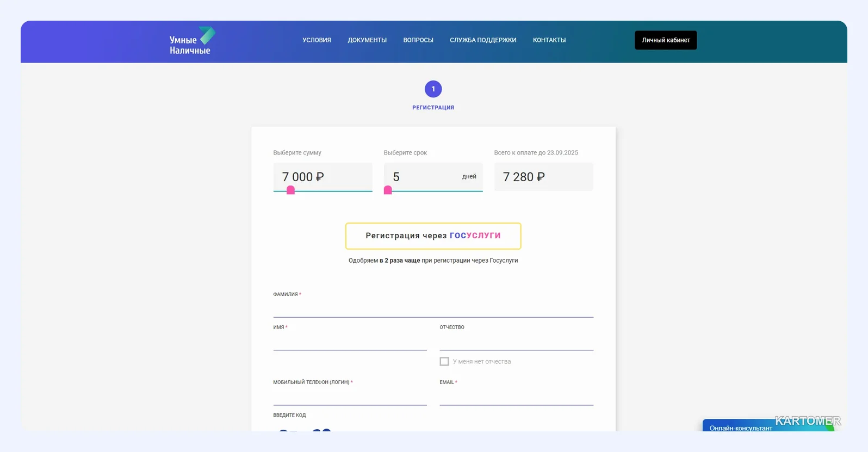
Task: Focus the Email input field
Action: click(x=516, y=397)
